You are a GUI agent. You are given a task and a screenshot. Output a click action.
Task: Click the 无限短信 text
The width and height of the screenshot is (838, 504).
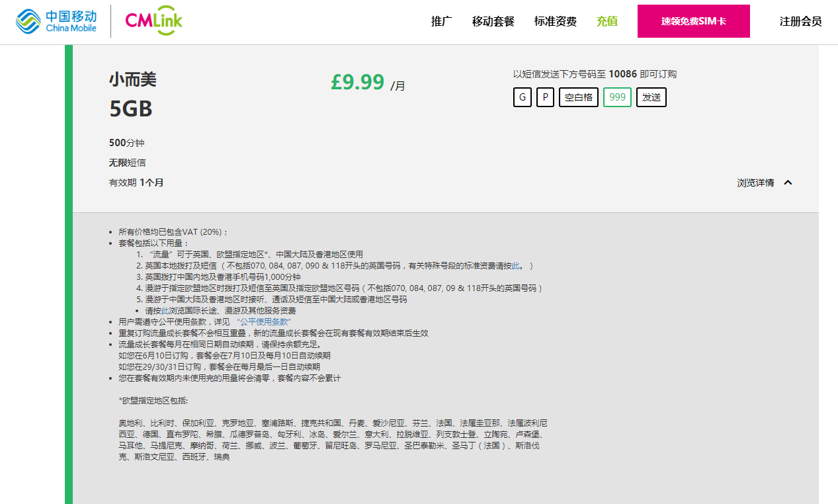[128, 162]
